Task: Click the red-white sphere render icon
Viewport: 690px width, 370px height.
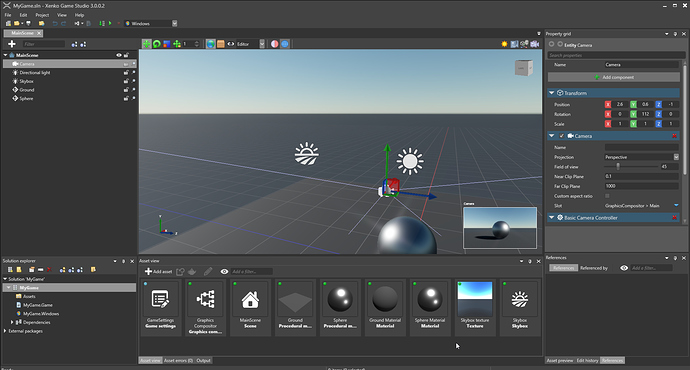Action: (x=275, y=44)
